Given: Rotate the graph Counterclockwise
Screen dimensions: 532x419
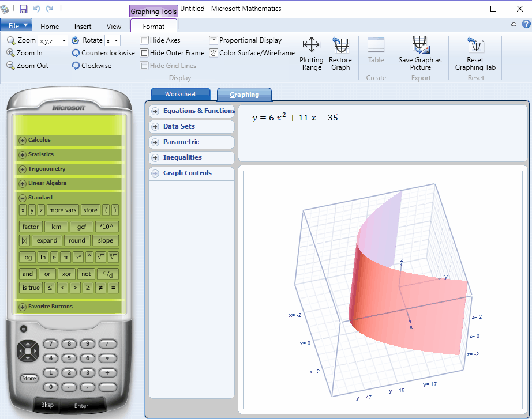Looking at the screenshot, I should tap(103, 53).
